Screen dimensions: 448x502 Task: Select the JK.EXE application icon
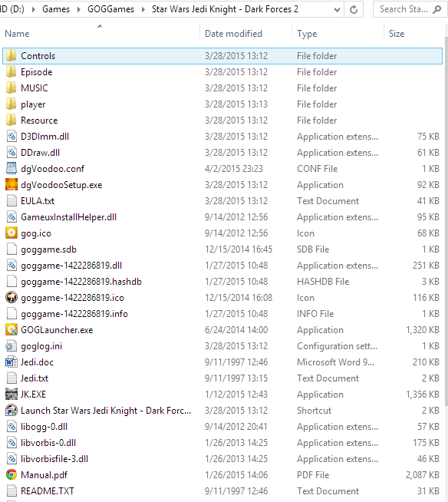[x=12, y=394]
